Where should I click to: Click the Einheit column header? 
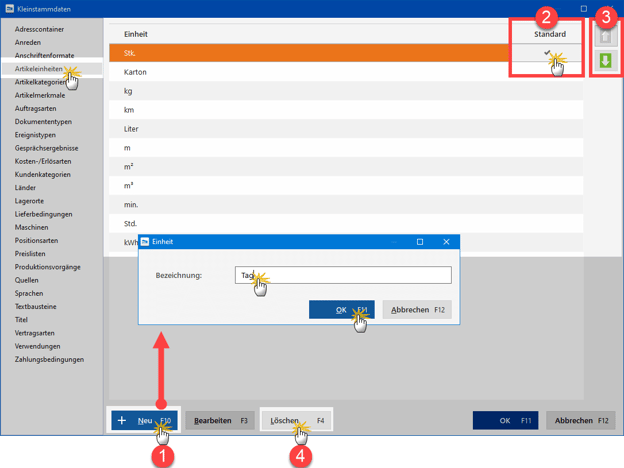coord(136,34)
